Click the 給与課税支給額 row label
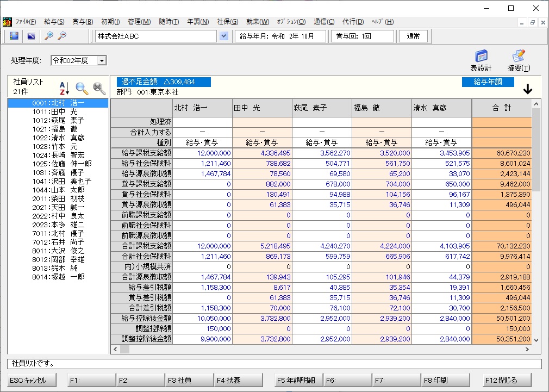Screen dimensions: 549x392 pos(142,153)
